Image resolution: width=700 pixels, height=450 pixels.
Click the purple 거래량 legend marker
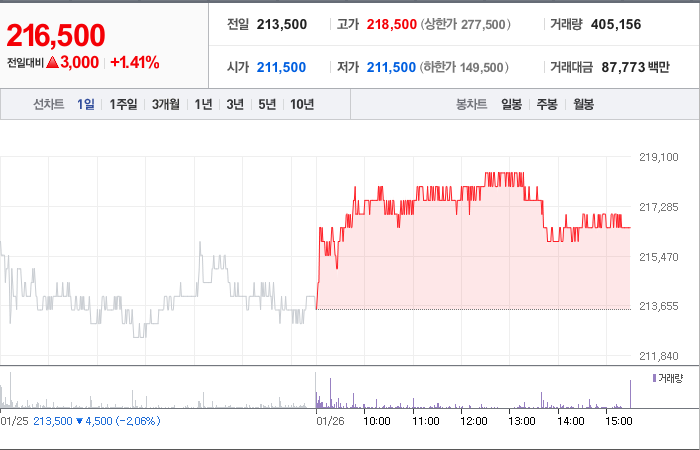coord(654,379)
